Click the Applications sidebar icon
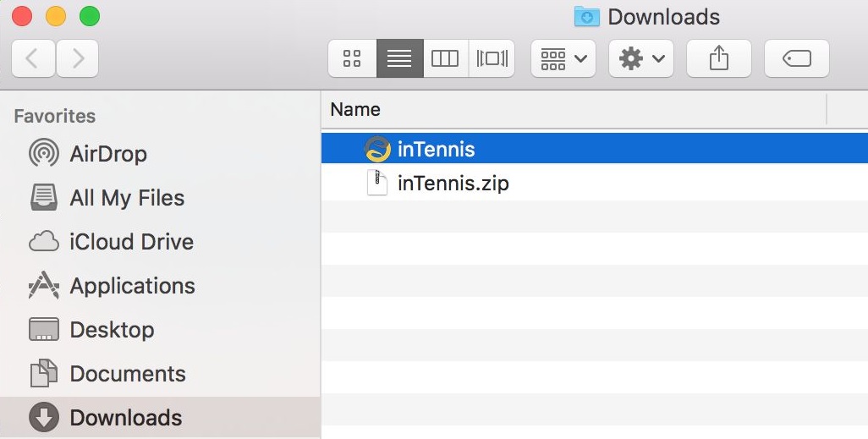Viewport: 868px width, 439px height. pos(44,285)
